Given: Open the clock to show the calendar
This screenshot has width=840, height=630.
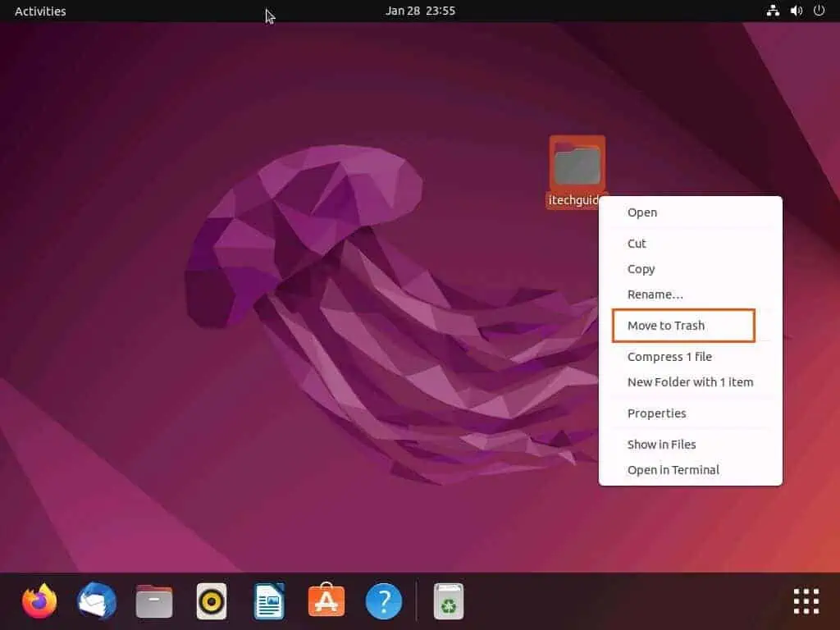Looking at the screenshot, I should coord(420,11).
